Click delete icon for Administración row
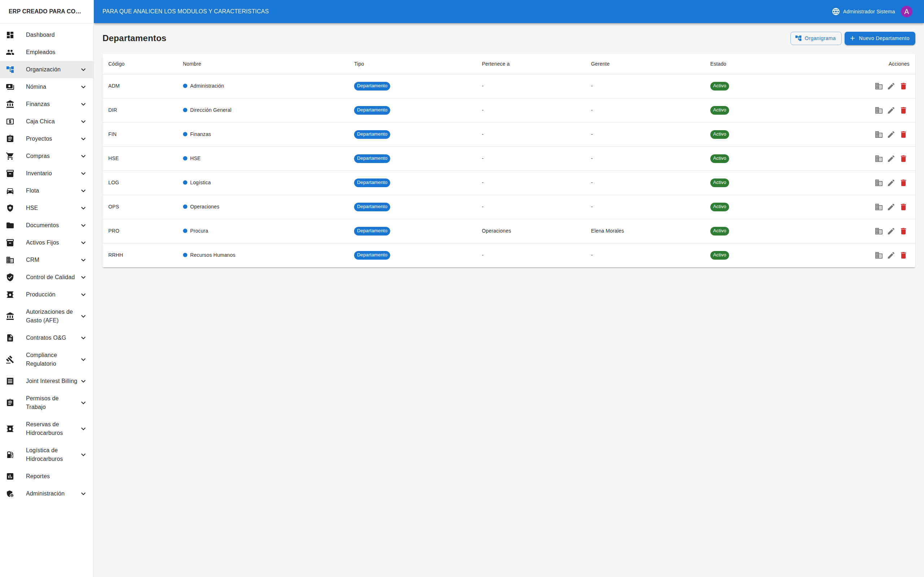 pyautogui.click(x=903, y=86)
